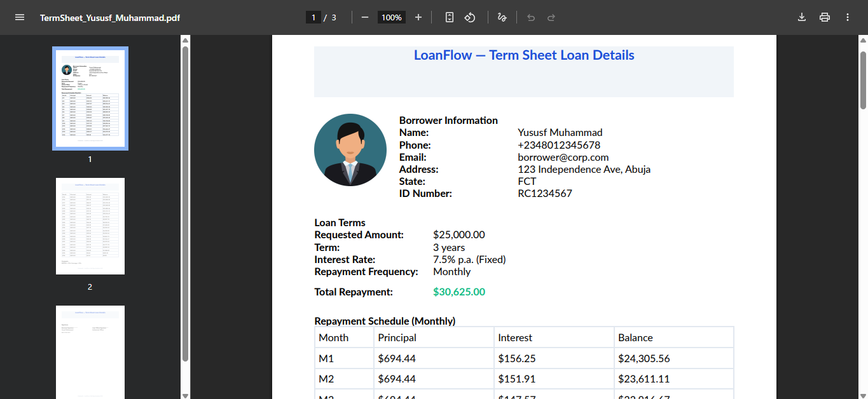Screen dimensions: 868x399
Task: Click the M2 interest $151.91
Action: coord(517,379)
